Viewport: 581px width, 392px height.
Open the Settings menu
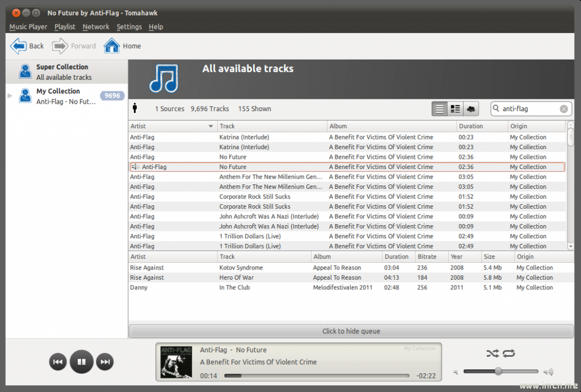coord(129,27)
